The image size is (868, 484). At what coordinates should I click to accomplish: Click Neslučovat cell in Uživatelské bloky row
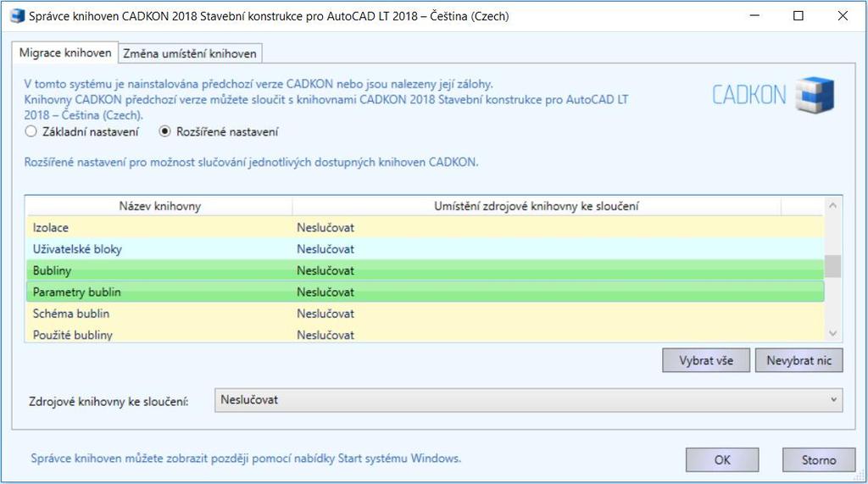325,249
